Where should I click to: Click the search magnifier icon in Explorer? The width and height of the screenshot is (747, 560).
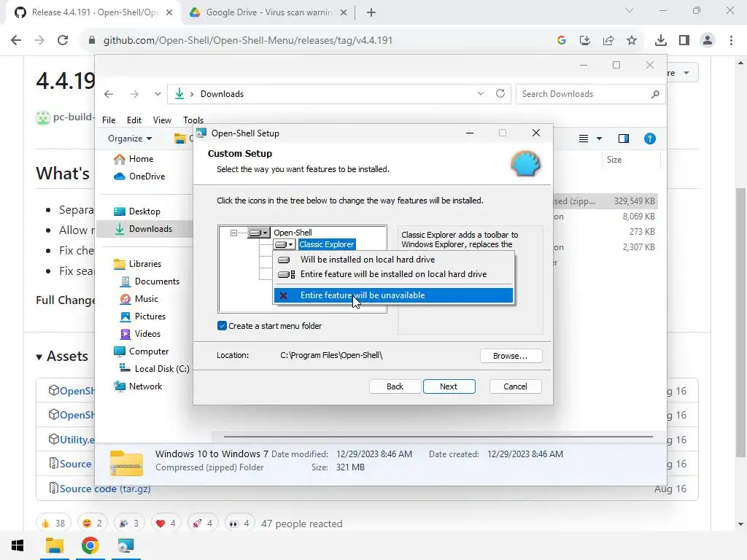coord(655,94)
